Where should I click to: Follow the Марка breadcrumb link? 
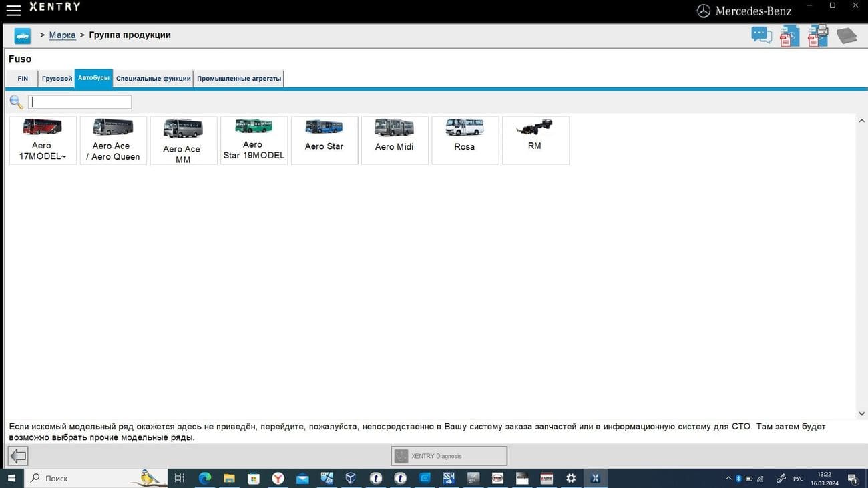(x=62, y=35)
